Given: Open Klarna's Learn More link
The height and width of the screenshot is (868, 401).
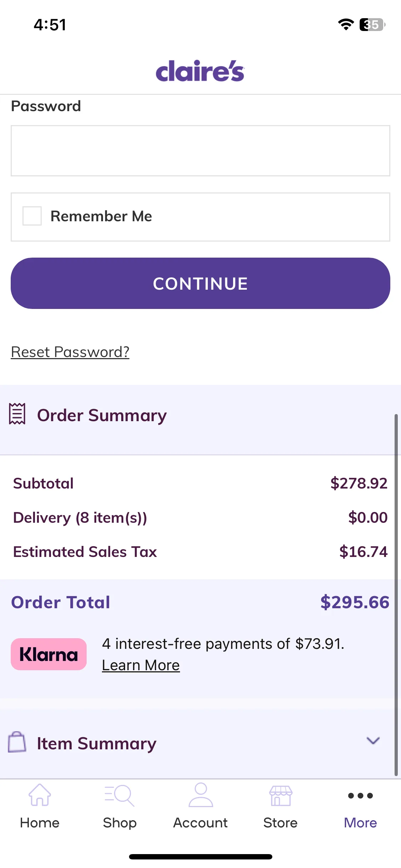Looking at the screenshot, I should point(141,665).
